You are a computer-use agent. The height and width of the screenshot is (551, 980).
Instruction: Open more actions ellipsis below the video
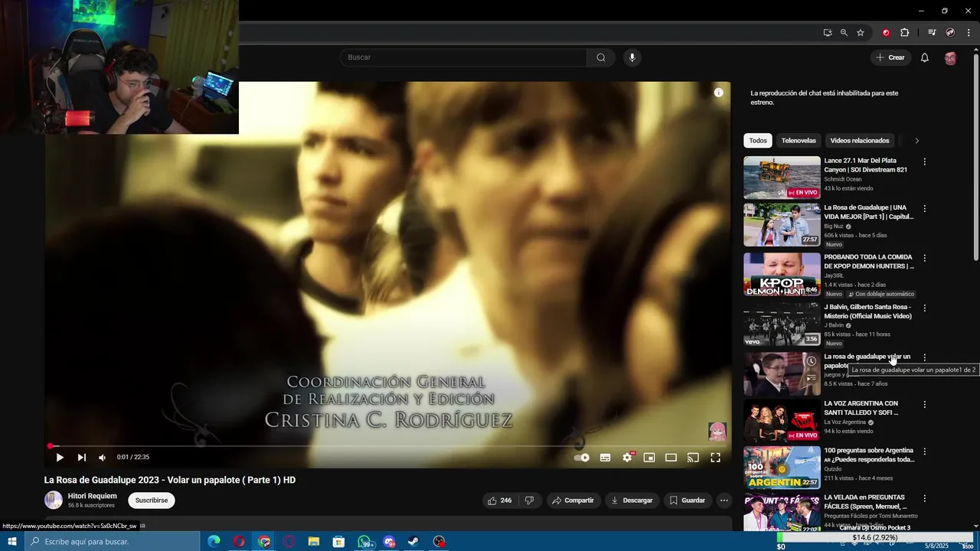pos(724,500)
